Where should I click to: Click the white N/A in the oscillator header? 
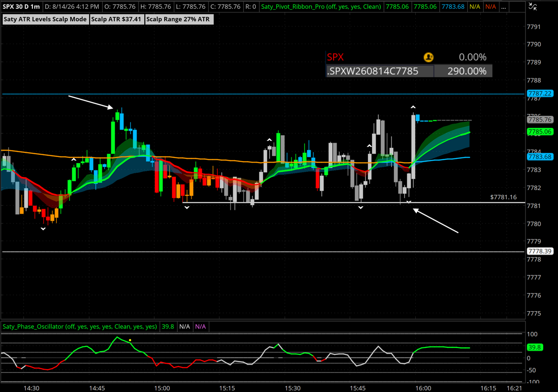click(x=185, y=327)
